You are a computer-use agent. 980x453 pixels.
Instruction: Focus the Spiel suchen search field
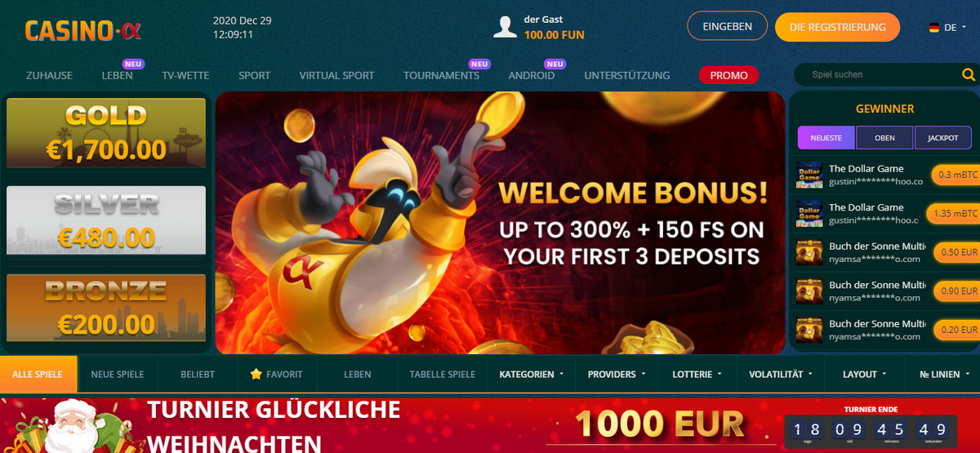pos(878,74)
